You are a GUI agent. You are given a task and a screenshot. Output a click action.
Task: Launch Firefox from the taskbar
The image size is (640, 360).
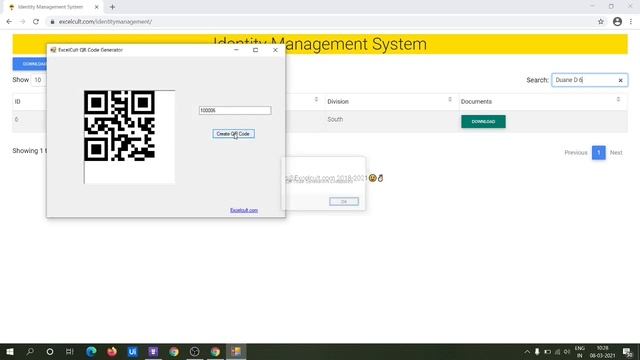tap(112, 351)
